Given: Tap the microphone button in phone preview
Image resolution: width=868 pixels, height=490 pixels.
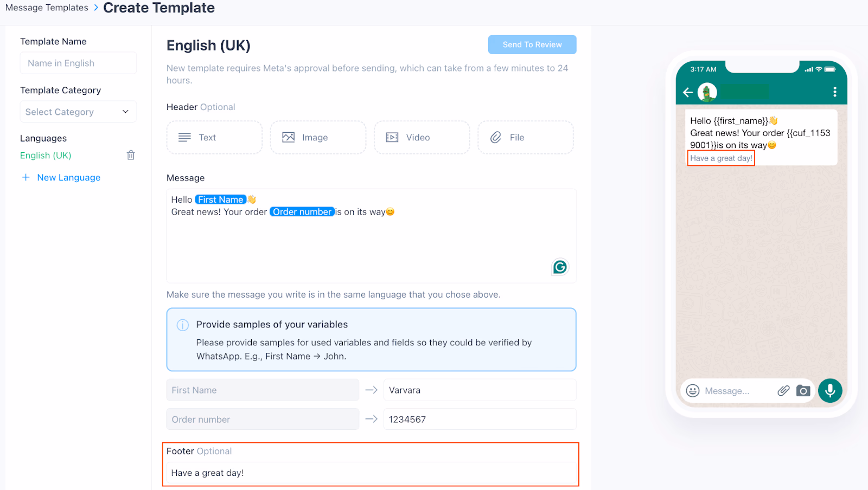Looking at the screenshot, I should pyautogui.click(x=829, y=390).
